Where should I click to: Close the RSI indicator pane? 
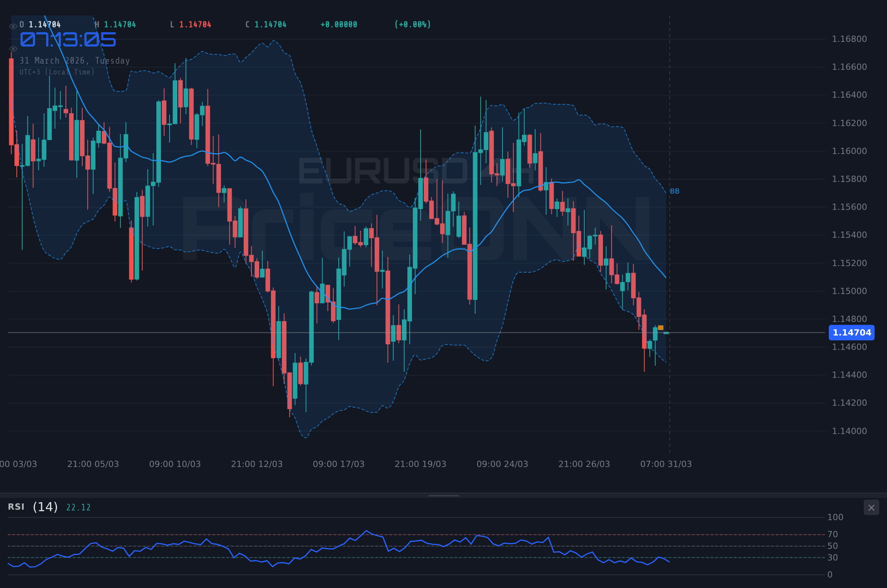[x=871, y=507]
